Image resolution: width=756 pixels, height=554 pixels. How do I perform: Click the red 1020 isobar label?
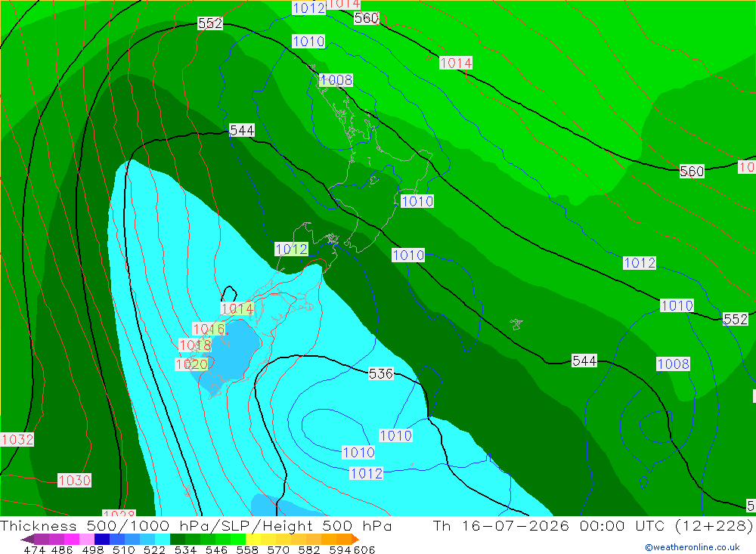tap(192, 364)
